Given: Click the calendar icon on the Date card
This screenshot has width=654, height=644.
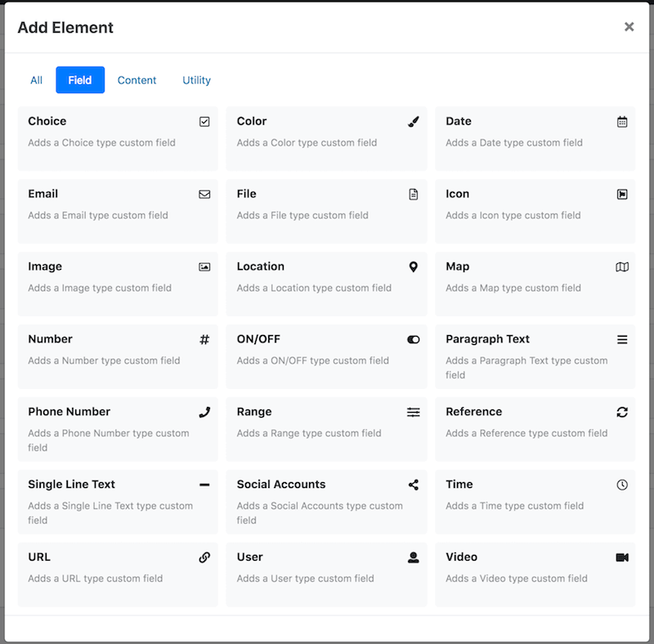Looking at the screenshot, I should (x=622, y=122).
